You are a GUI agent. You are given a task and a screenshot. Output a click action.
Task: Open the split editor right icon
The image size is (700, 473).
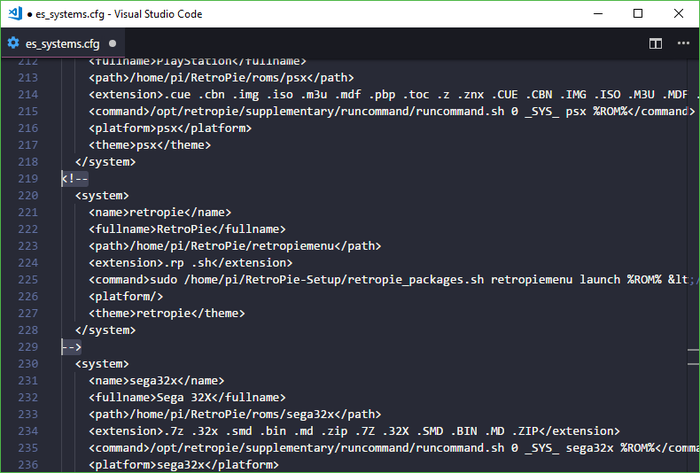656,44
